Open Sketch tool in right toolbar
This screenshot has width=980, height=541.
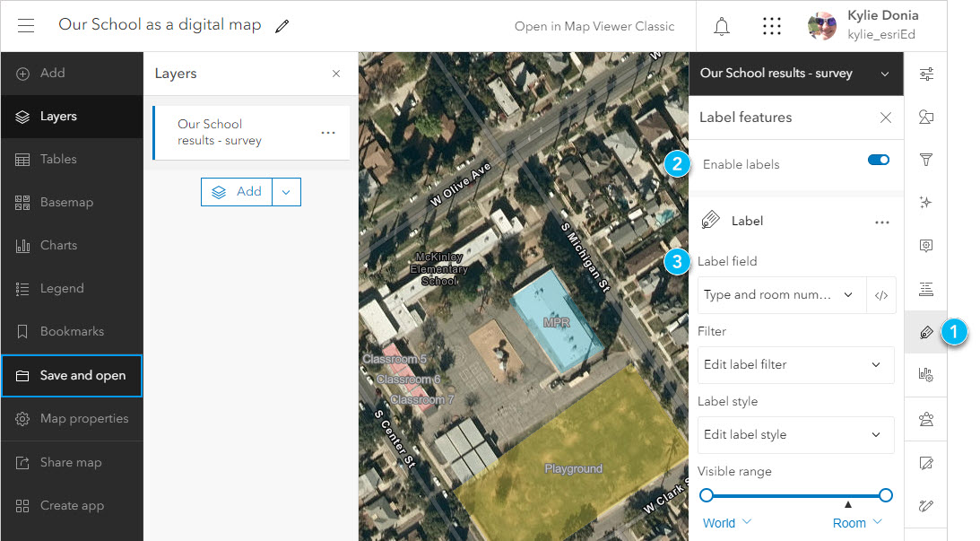tap(926, 506)
